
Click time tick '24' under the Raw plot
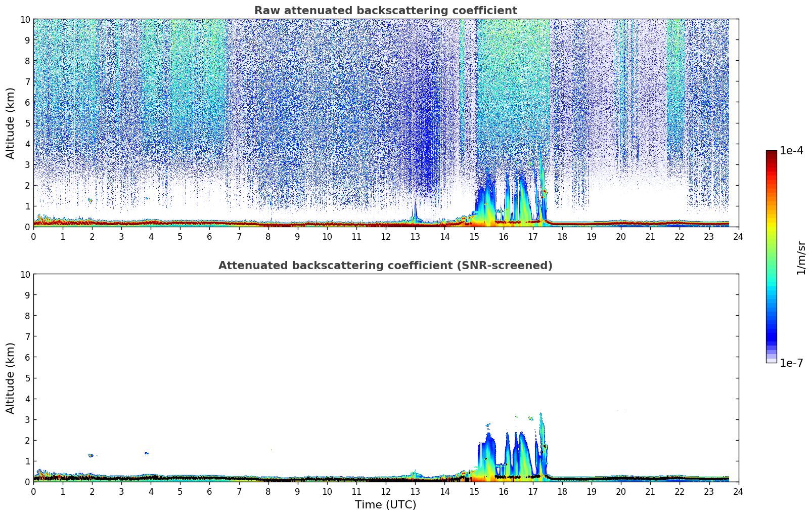click(738, 236)
